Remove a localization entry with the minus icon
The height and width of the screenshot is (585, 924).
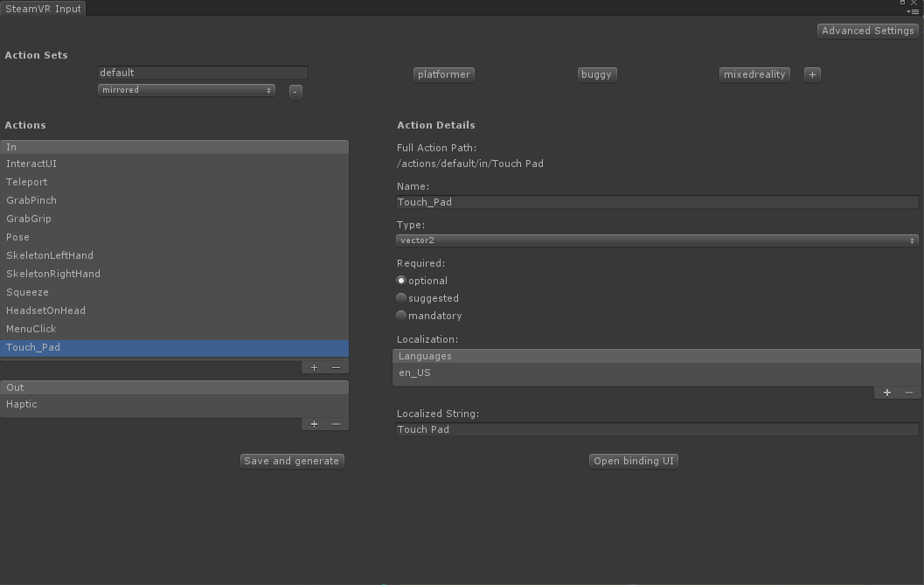pos(909,393)
